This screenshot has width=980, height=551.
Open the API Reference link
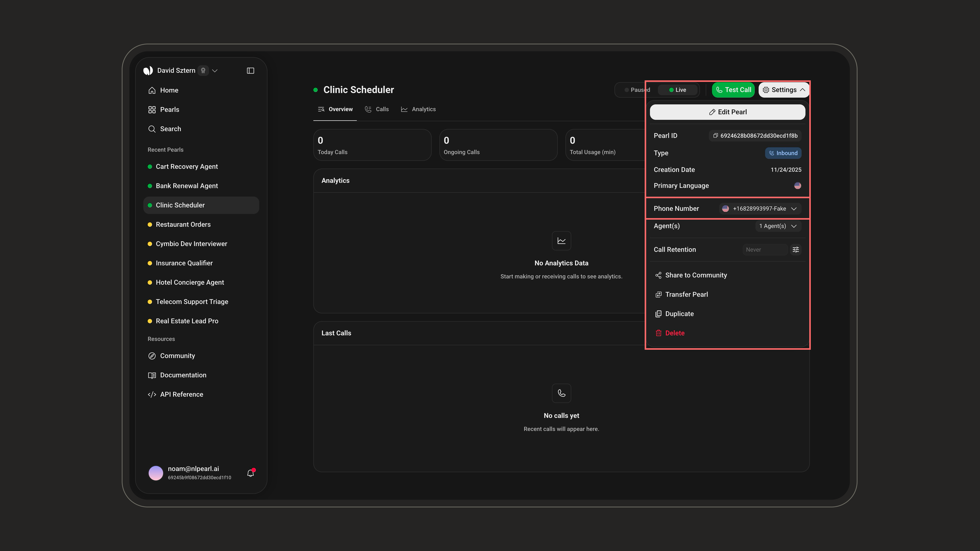point(201,394)
